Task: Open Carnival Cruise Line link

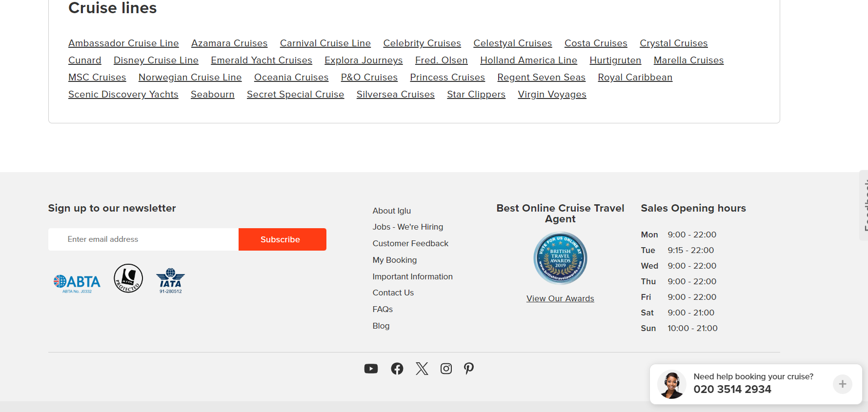Action: (325, 43)
